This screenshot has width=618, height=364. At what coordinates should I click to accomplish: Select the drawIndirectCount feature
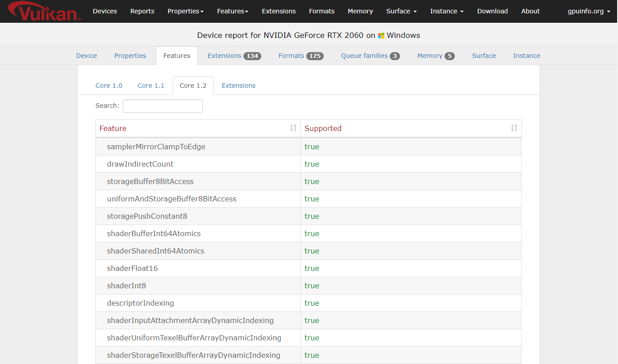click(140, 164)
